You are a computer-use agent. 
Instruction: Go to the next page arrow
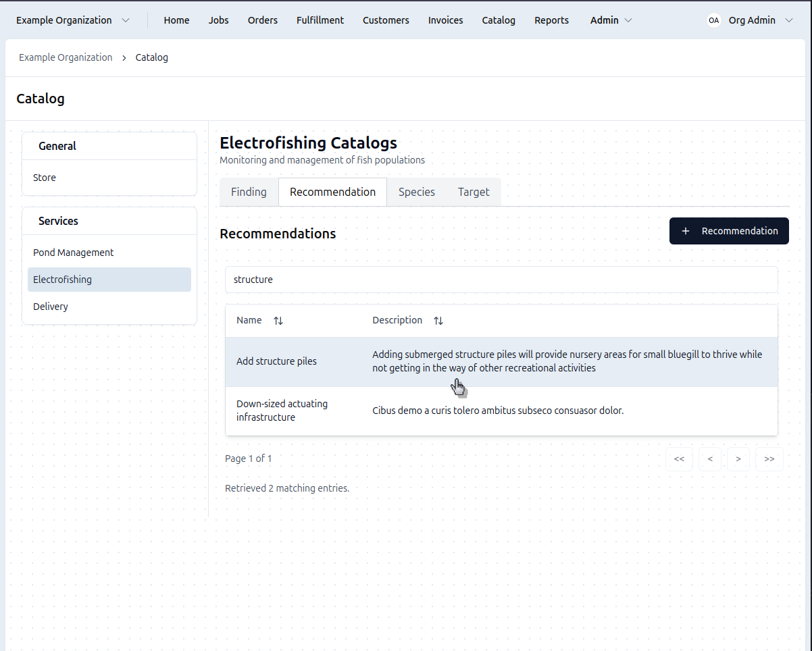[x=738, y=459]
